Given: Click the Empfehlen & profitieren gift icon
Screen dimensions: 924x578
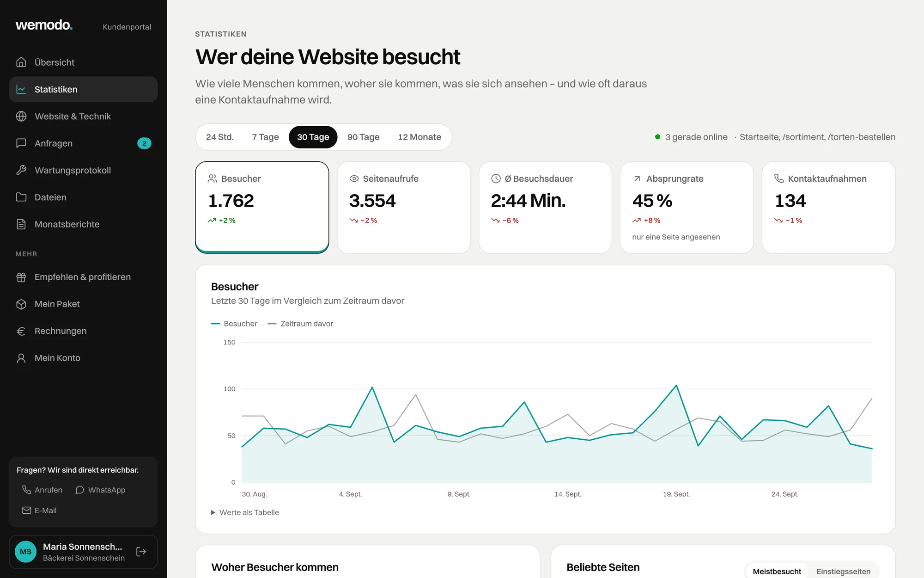Looking at the screenshot, I should click(21, 277).
